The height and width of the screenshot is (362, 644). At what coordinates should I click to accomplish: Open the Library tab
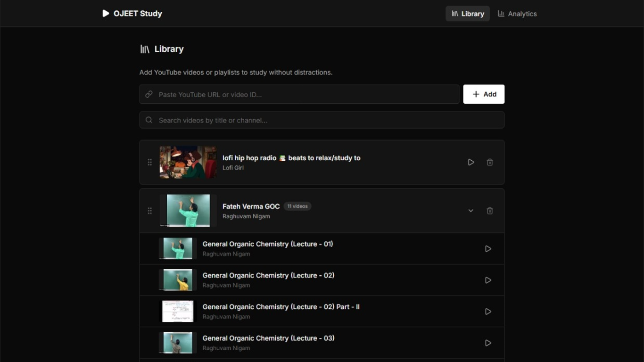coord(468,14)
